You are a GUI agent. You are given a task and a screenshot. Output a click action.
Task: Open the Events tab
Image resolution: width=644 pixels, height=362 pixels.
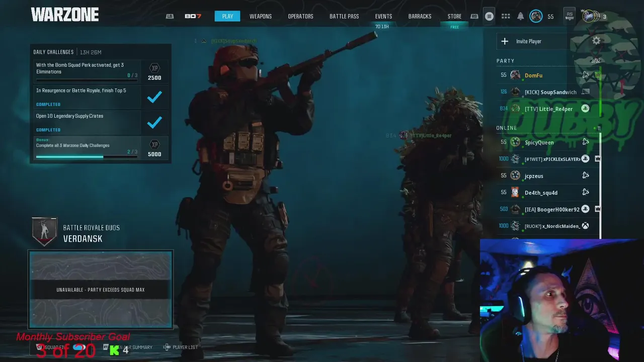[x=383, y=17]
